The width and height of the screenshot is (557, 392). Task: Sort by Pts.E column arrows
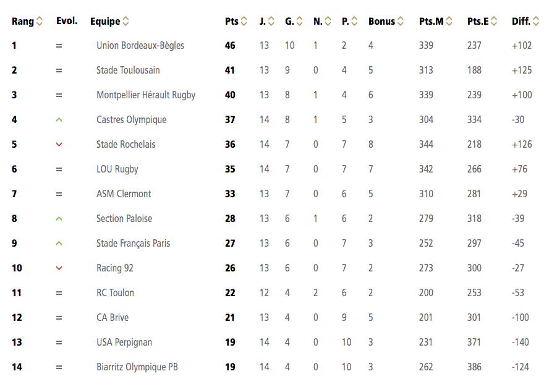494,21
